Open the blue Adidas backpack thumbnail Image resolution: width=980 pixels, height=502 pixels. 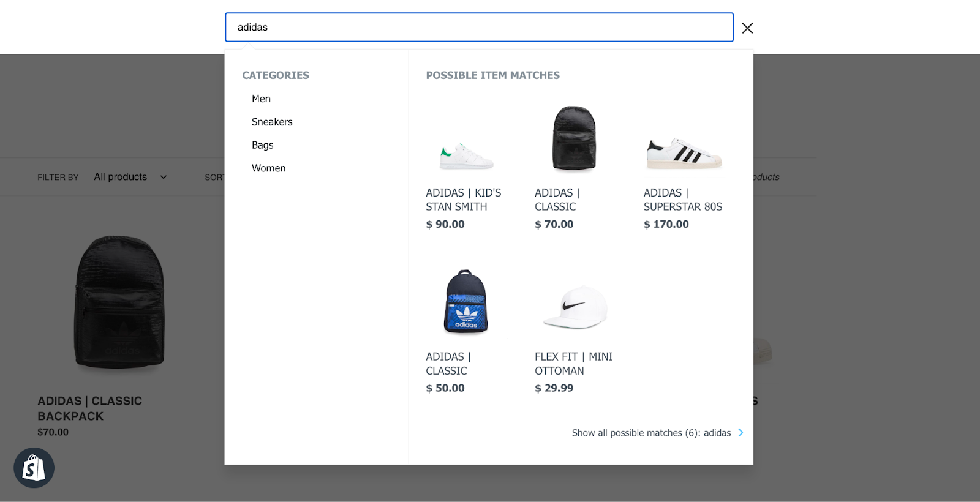point(466,302)
